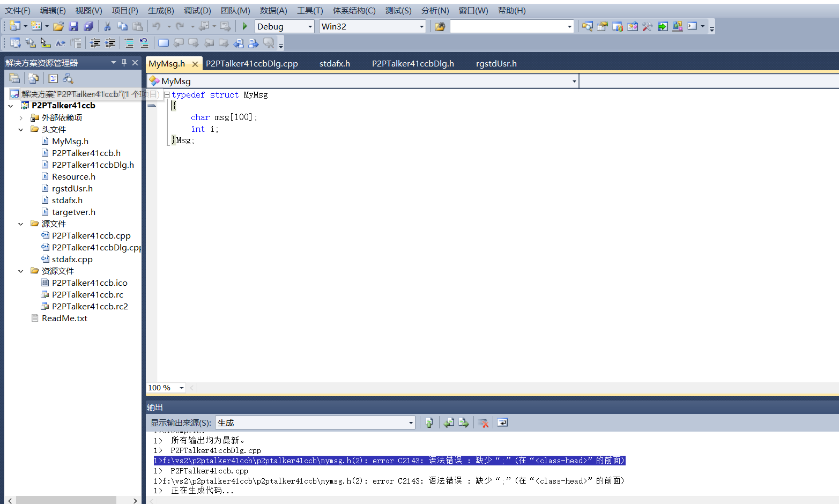
Task: Toggle word wrap in Output pane
Action: [502, 423]
